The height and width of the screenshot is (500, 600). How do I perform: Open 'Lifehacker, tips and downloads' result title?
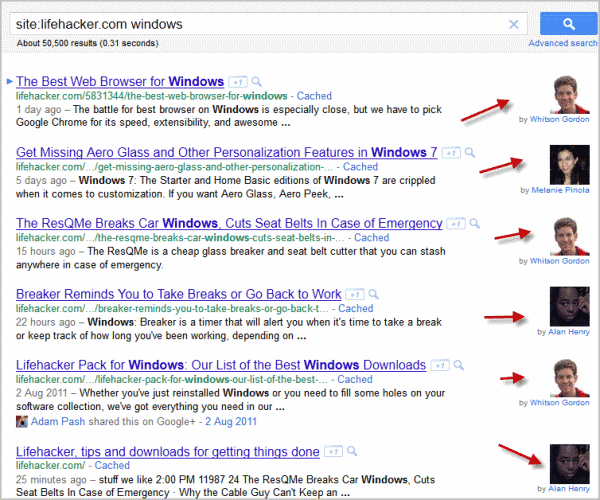[168, 452]
